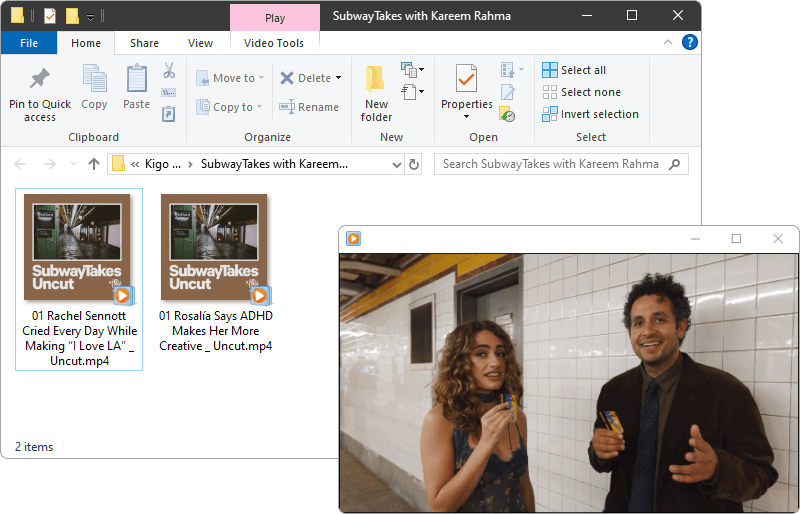
Task: Click the Help question mark icon
Action: click(689, 42)
